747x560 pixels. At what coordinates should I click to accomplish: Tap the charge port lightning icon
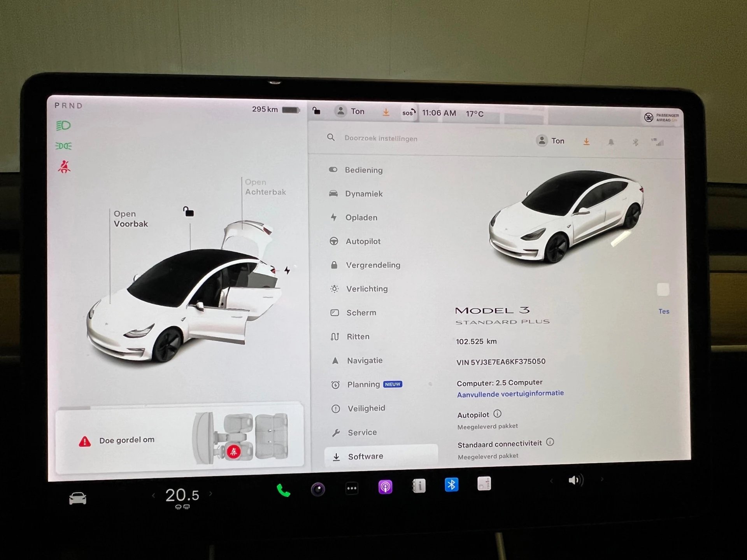[287, 270]
